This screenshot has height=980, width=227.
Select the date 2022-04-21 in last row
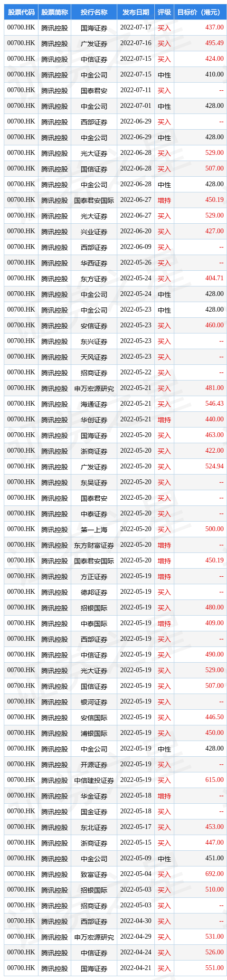pyautogui.click(x=136, y=968)
